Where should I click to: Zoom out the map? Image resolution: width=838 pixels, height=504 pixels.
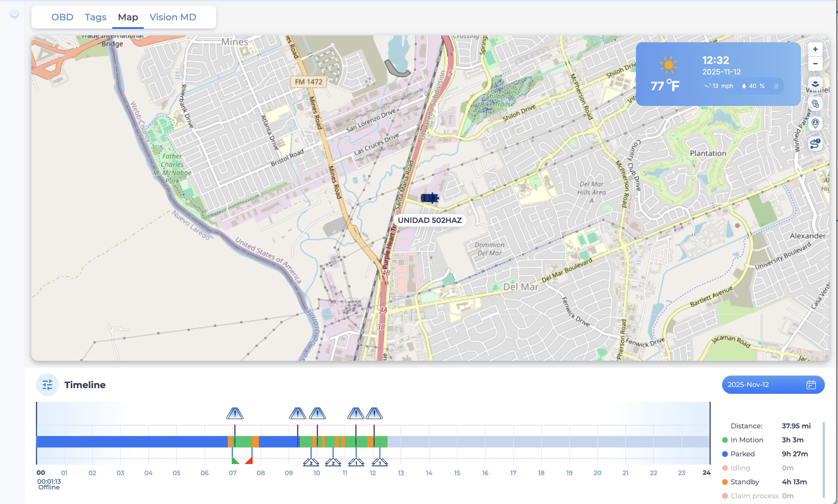tap(815, 64)
